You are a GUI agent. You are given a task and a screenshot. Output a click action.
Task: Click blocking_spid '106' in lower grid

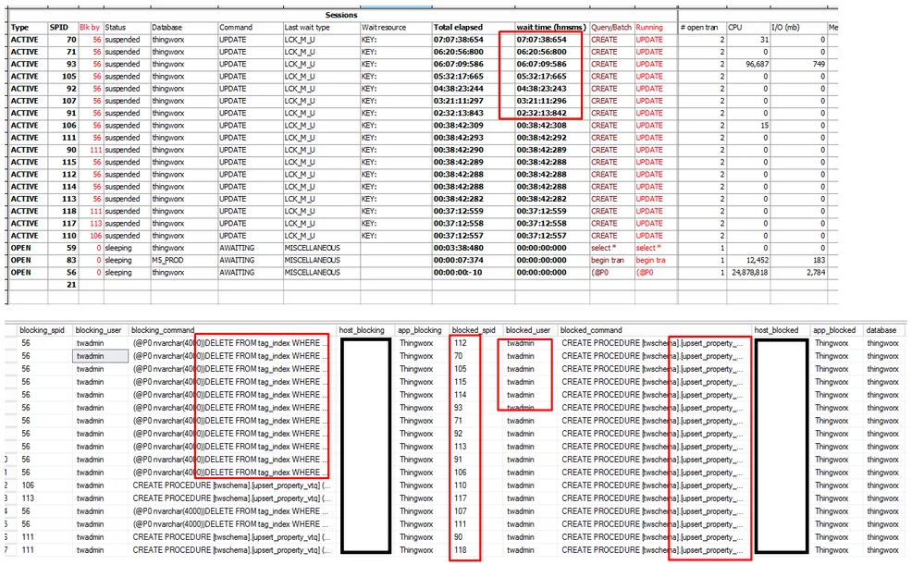28,485
